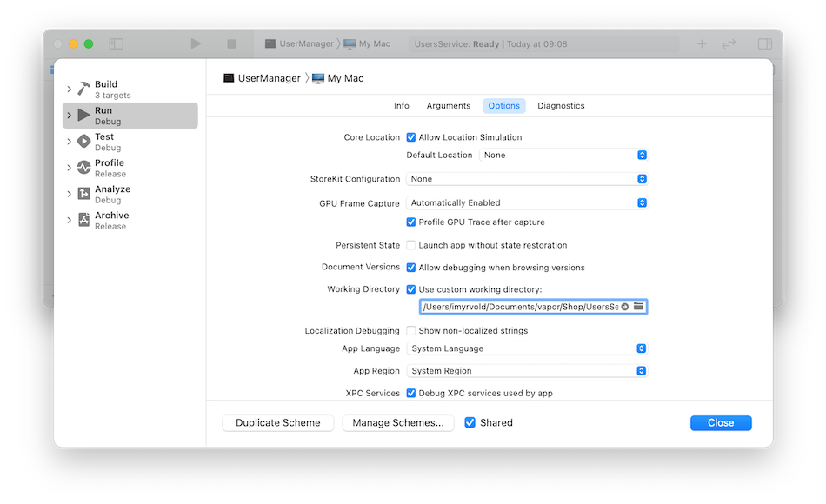Open the App Region dropdown
The image size is (826, 504).
[x=527, y=371]
